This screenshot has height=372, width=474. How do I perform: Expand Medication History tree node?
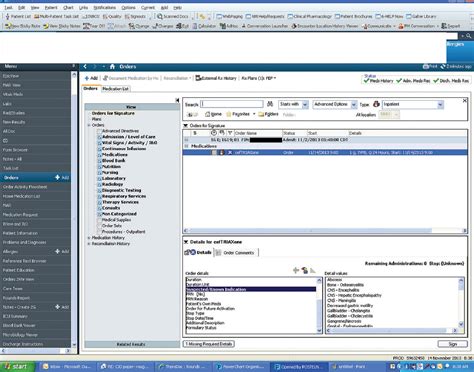89,238
